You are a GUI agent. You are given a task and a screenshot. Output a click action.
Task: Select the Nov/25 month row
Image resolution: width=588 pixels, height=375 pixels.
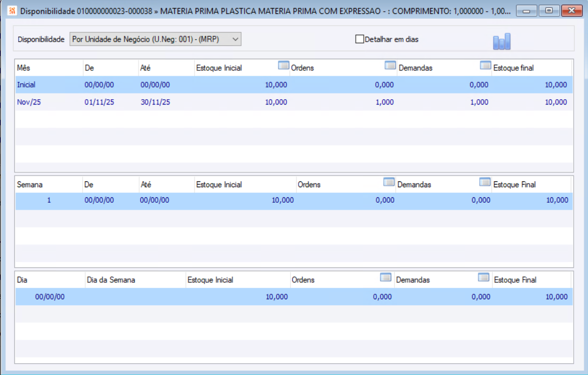point(294,102)
